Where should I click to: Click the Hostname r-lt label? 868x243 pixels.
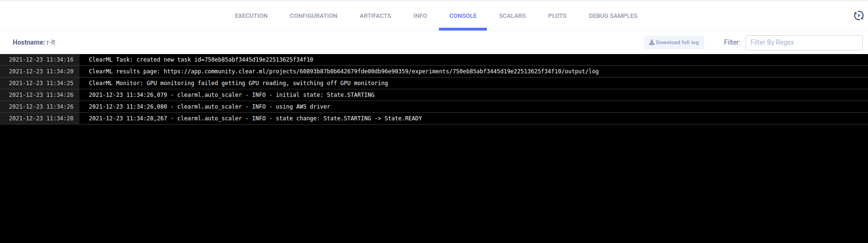(34, 42)
